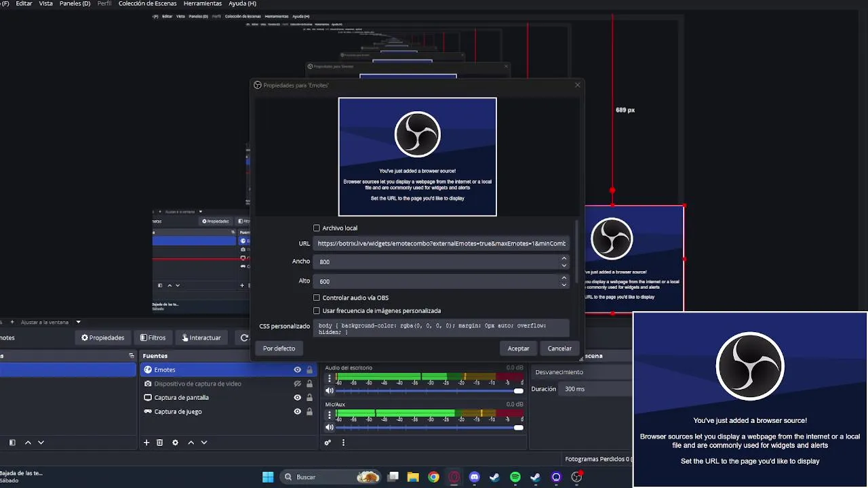The width and height of the screenshot is (868, 488).
Task: Open the Desvanecimiento transition dropdown
Action: click(x=580, y=372)
